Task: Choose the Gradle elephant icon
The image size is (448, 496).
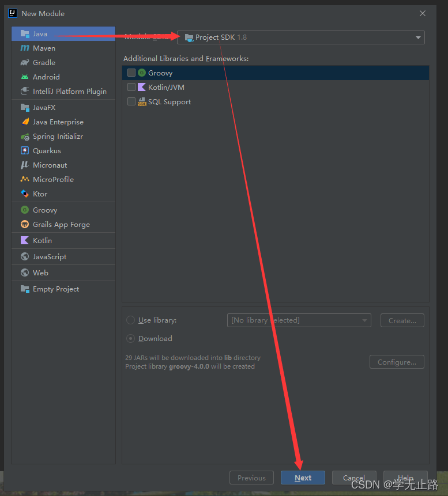Action: (25, 63)
